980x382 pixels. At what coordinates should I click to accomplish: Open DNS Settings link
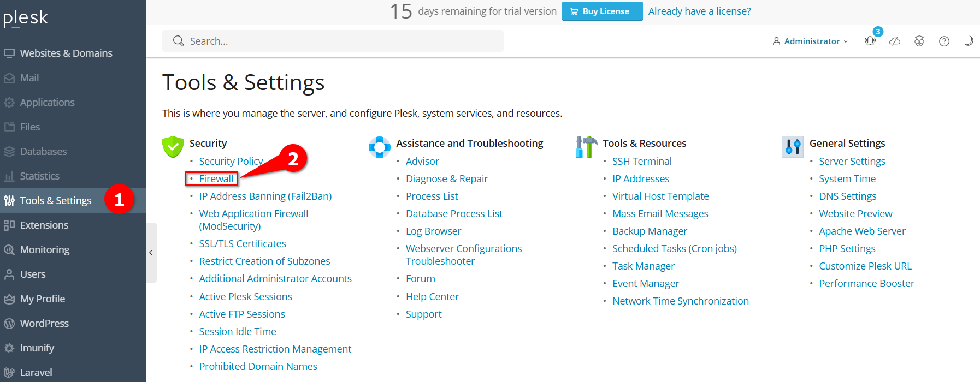(x=847, y=196)
